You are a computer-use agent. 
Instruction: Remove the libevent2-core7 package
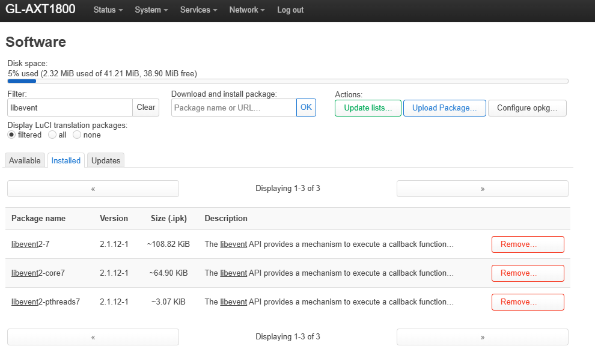pos(528,273)
